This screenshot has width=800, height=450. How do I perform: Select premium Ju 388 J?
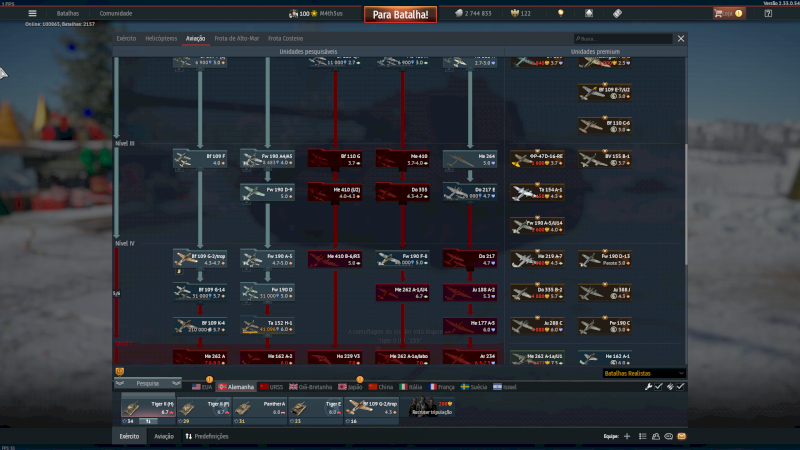coord(605,292)
